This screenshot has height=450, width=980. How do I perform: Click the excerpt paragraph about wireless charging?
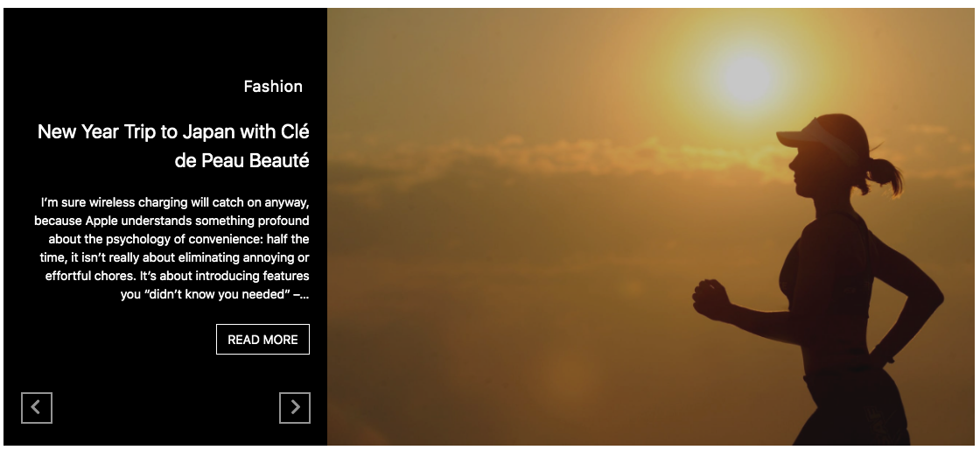(x=171, y=248)
